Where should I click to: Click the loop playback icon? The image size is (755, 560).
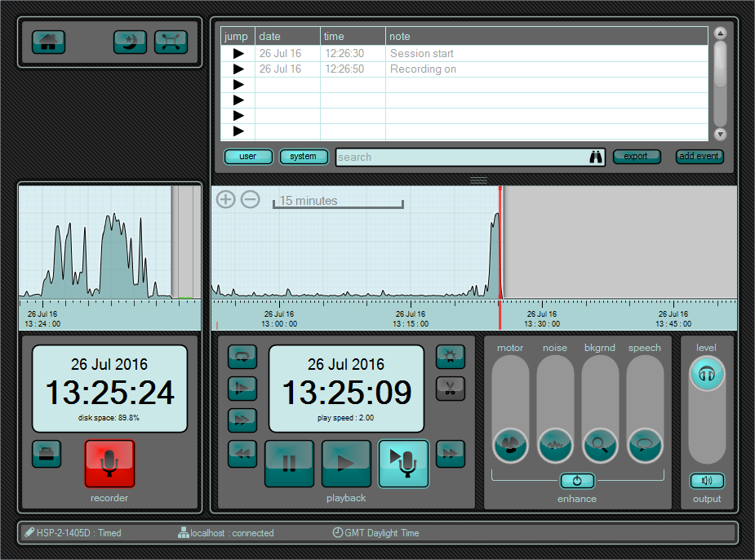coord(242,356)
